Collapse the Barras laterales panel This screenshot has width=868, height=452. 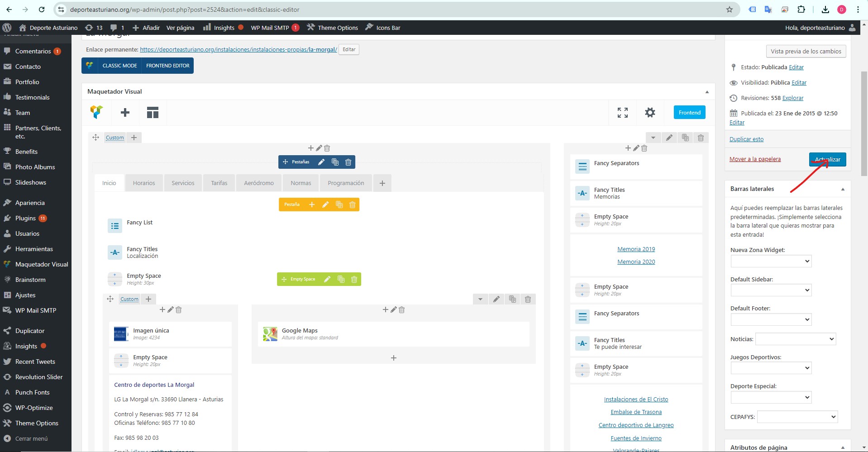(843, 189)
